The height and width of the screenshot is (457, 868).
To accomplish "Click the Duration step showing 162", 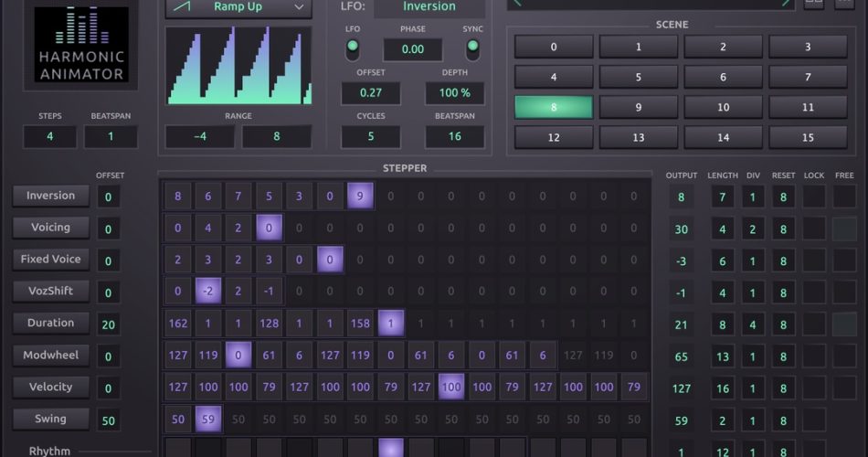I will point(177,323).
